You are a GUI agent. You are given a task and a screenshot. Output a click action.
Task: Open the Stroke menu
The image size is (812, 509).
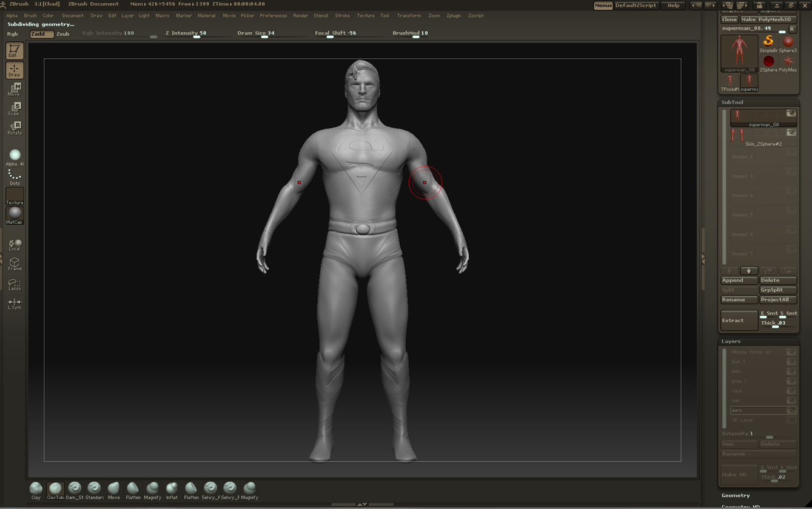pos(343,16)
